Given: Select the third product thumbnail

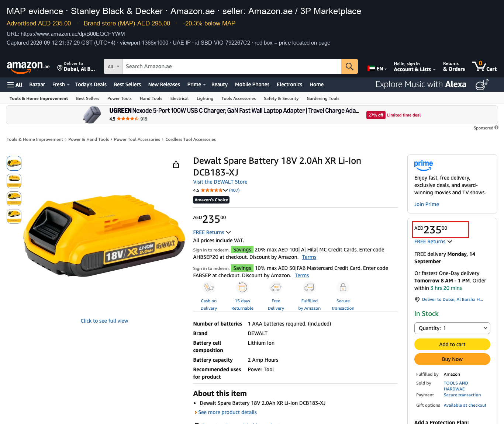Looking at the screenshot, I should [14, 198].
